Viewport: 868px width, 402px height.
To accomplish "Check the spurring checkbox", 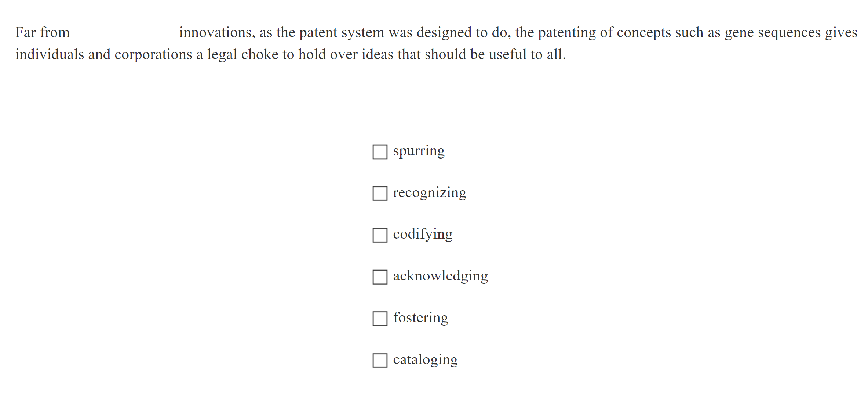I will tap(379, 151).
